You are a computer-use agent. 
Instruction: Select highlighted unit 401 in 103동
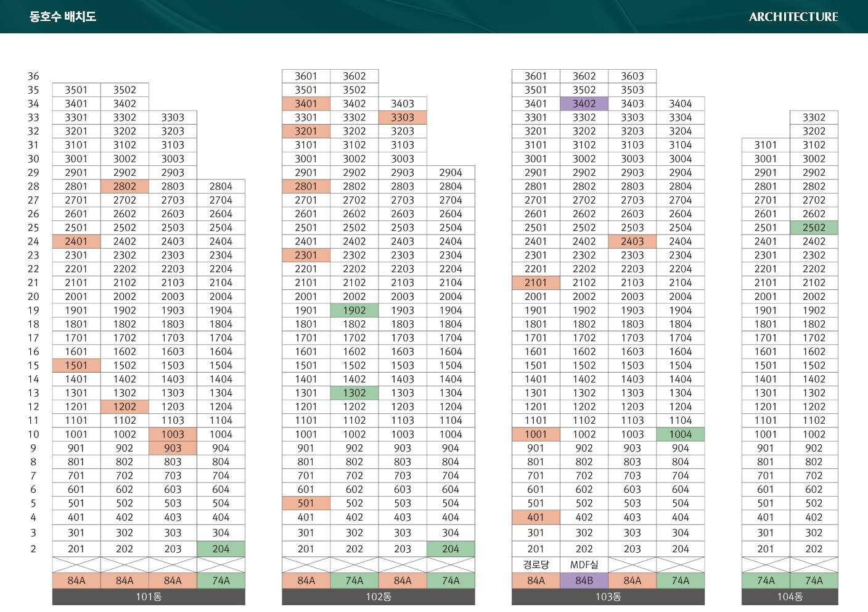[x=536, y=517]
